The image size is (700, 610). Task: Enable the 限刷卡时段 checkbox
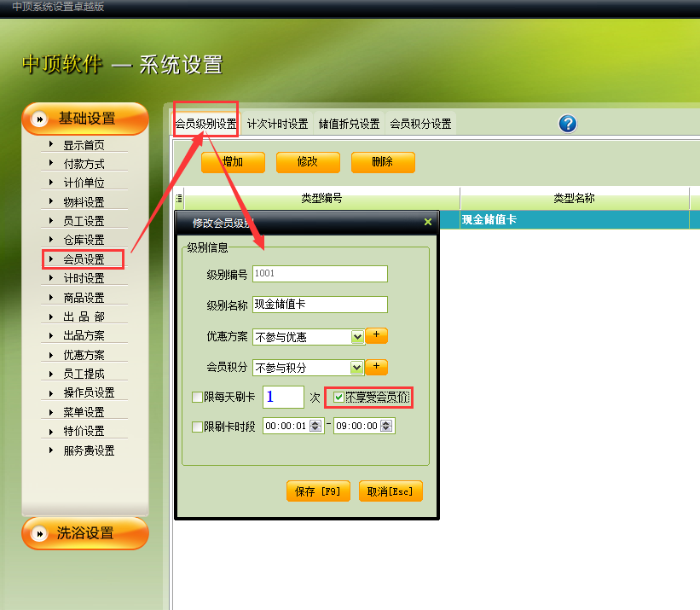pos(197,427)
